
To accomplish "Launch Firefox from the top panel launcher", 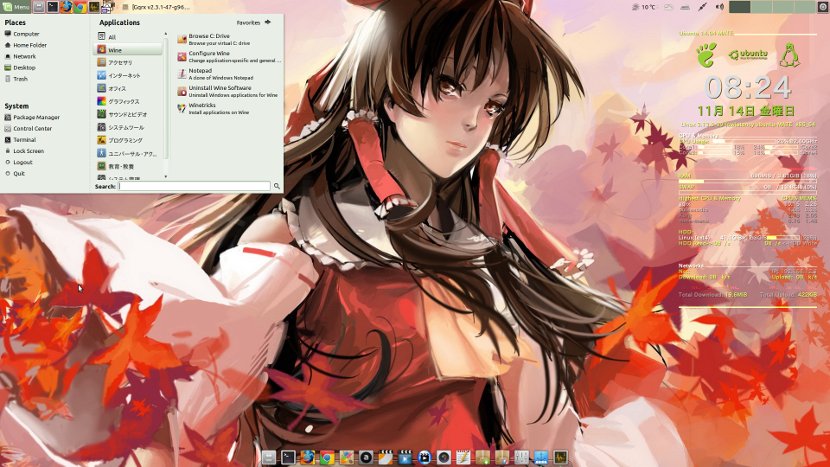I will click(66, 7).
